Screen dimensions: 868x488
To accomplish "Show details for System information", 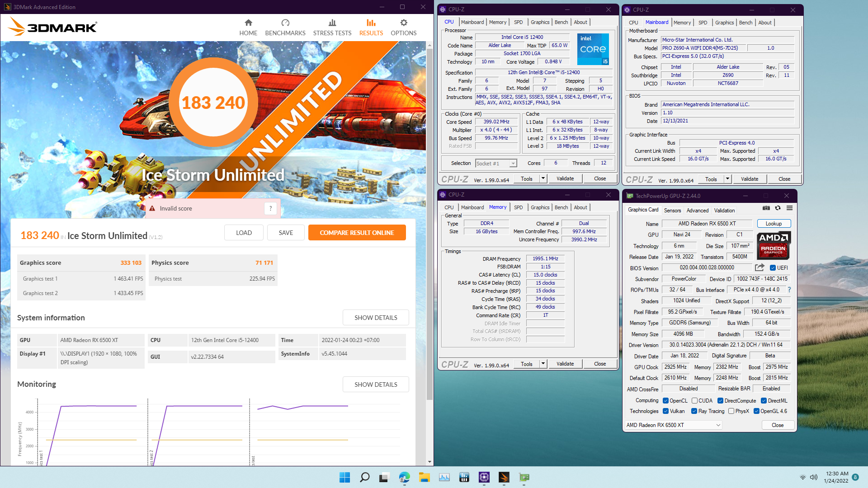I will [x=376, y=318].
